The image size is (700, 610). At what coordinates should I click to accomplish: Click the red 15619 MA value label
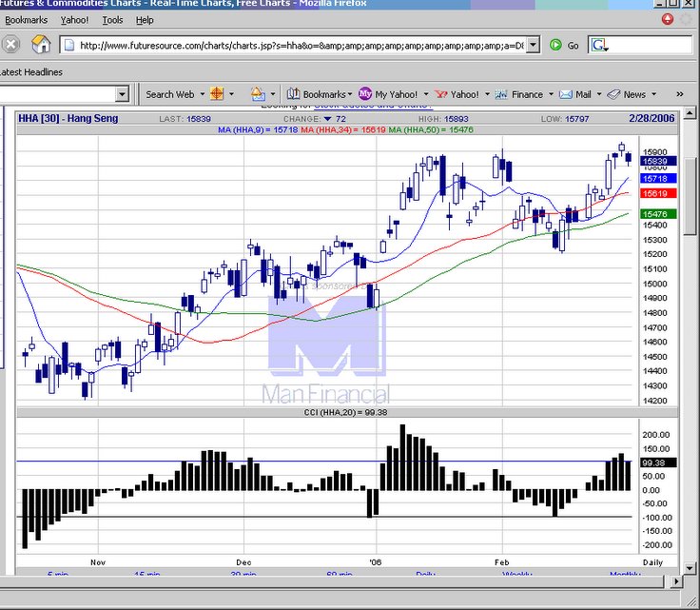click(x=658, y=193)
